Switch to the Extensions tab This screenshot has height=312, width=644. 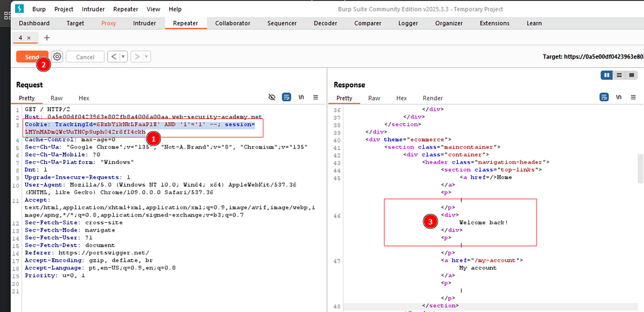494,23
